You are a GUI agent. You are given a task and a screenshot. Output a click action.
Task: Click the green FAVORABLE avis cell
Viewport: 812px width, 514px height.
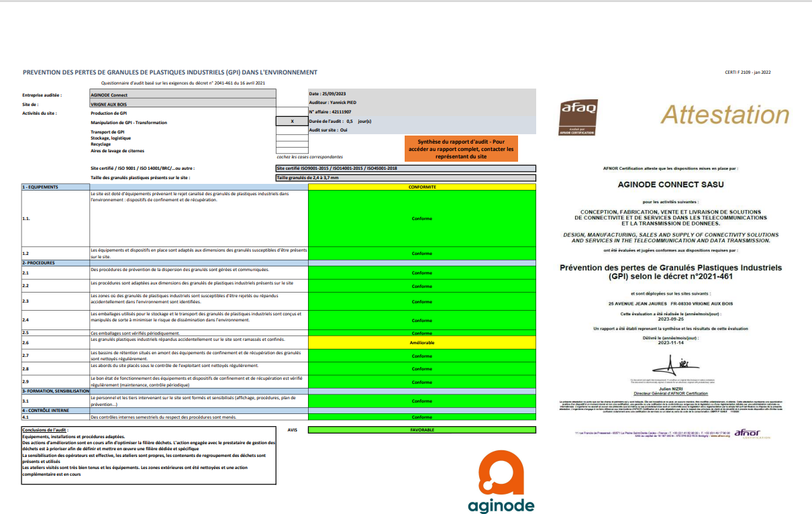point(422,429)
